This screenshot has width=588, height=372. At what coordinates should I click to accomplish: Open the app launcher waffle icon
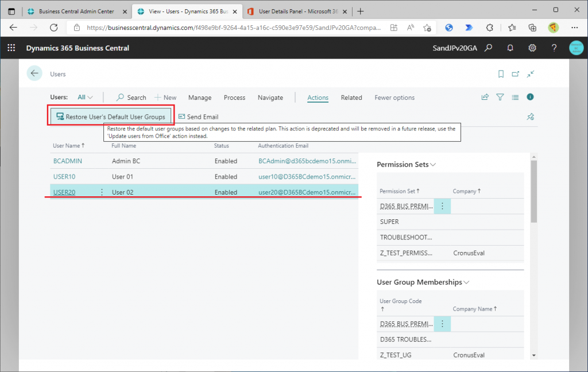[11, 48]
